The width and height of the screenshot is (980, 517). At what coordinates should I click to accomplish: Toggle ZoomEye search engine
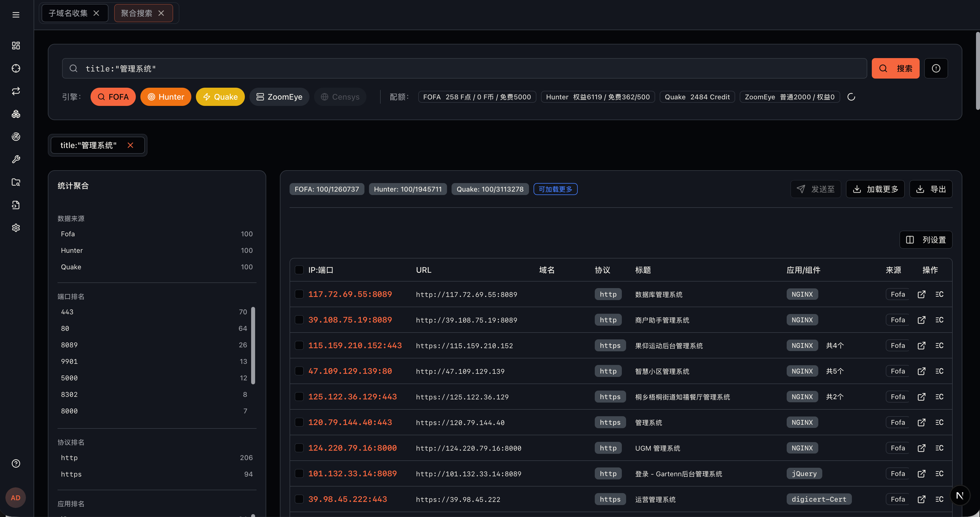pyautogui.click(x=279, y=97)
